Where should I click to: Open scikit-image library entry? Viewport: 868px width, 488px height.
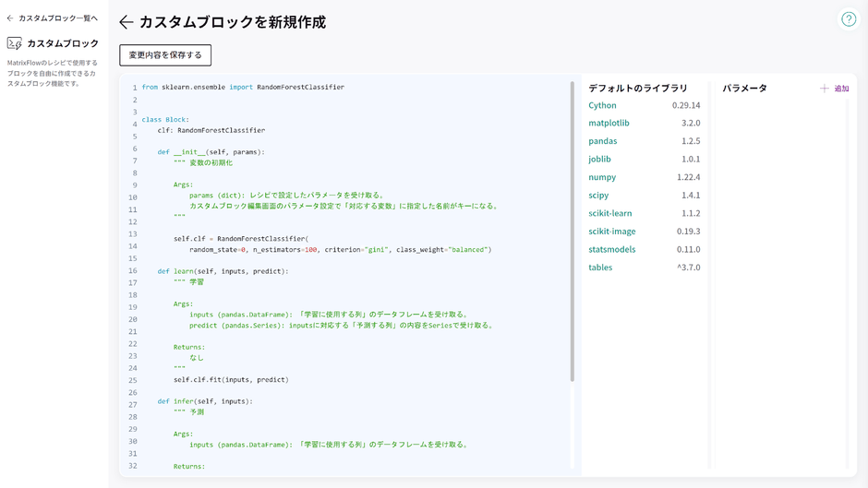[612, 232]
